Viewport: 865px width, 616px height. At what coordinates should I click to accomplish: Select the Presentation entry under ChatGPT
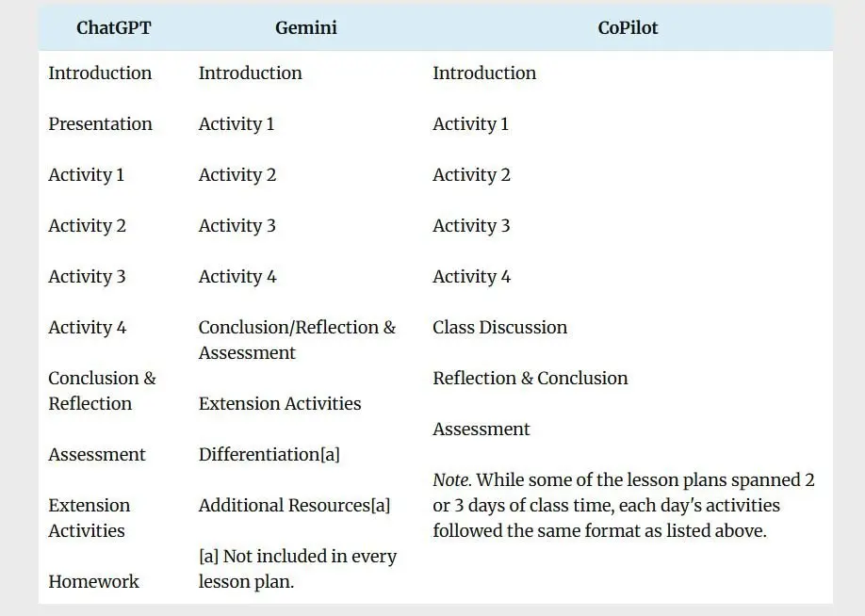100,123
